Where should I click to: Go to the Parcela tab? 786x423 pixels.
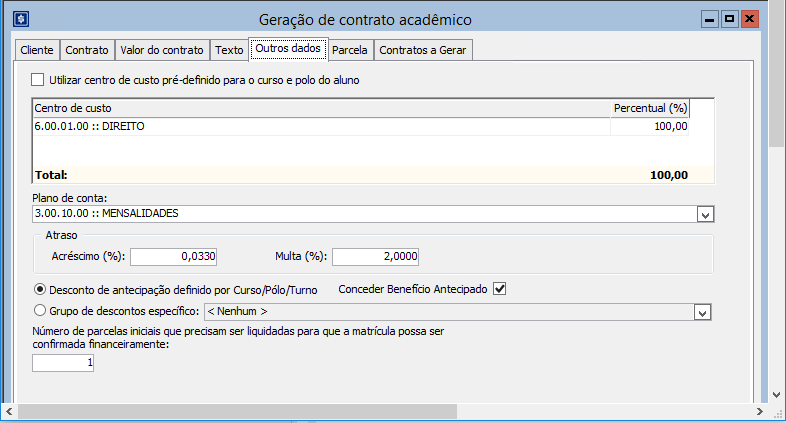pyautogui.click(x=350, y=49)
